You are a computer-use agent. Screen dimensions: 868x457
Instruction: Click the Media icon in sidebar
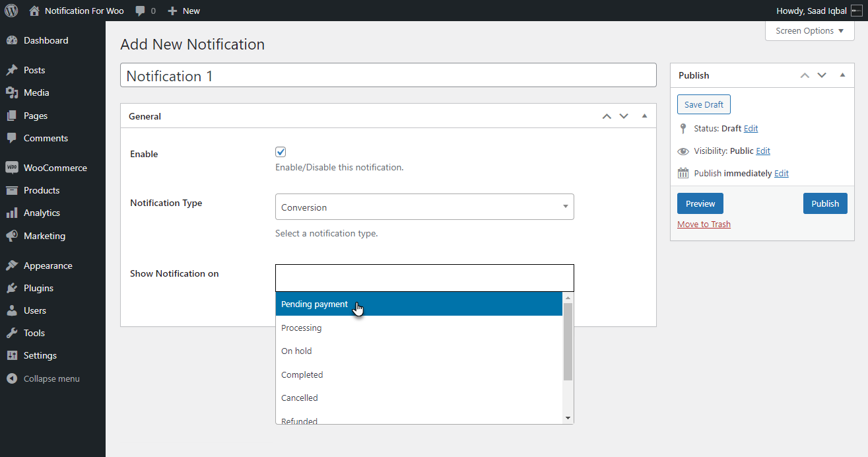pyautogui.click(x=12, y=92)
